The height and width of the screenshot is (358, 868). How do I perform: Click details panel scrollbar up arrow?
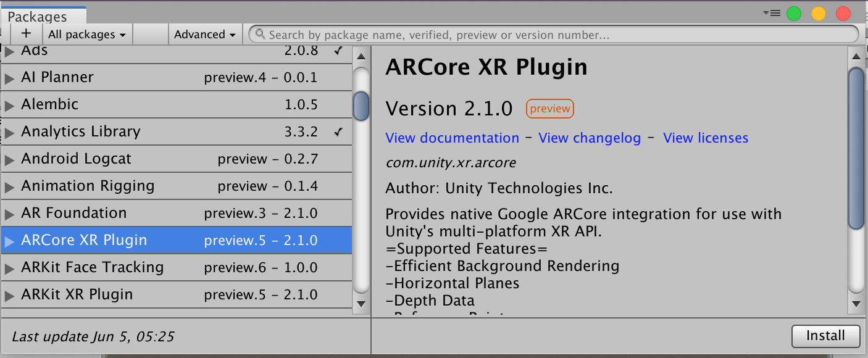(x=856, y=57)
